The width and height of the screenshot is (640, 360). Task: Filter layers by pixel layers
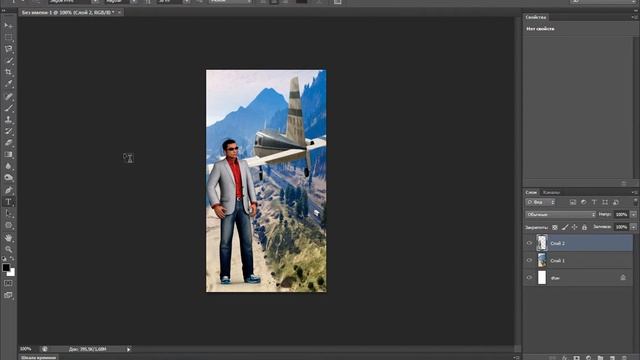573,202
